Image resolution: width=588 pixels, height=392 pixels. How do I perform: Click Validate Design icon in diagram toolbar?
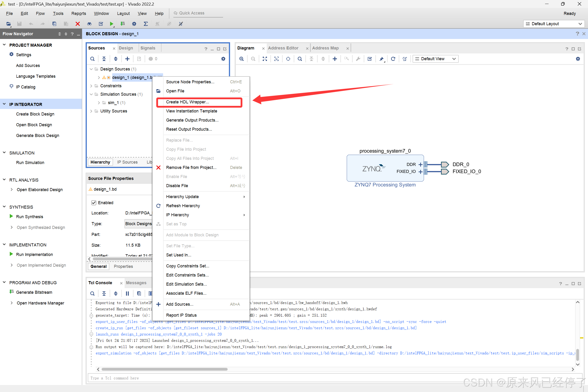[x=370, y=59]
